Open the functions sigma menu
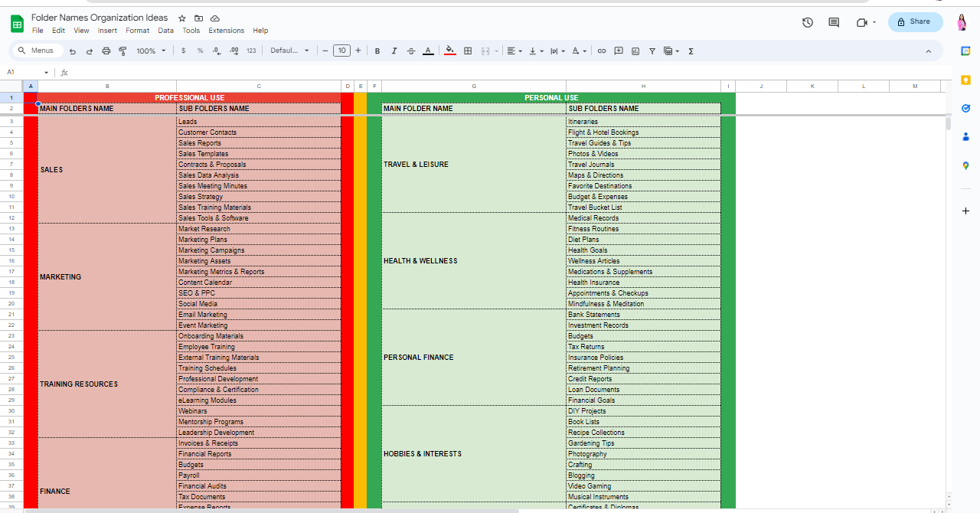The width and height of the screenshot is (980, 513). [691, 51]
